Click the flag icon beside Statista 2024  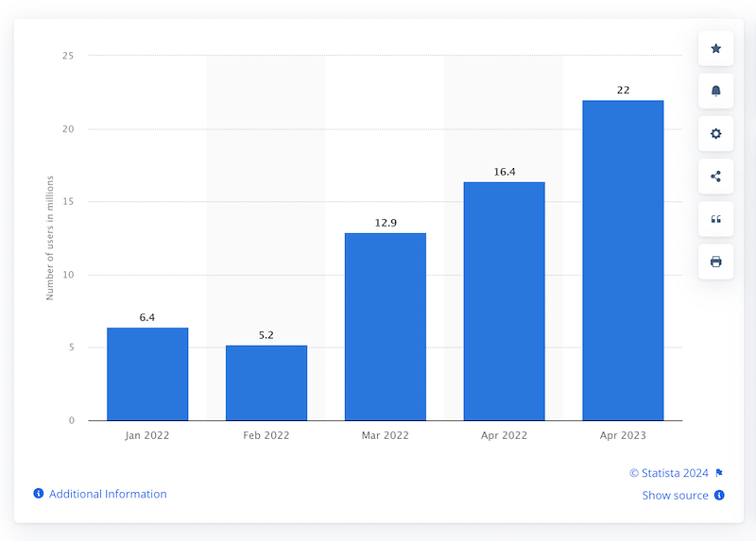click(x=719, y=473)
